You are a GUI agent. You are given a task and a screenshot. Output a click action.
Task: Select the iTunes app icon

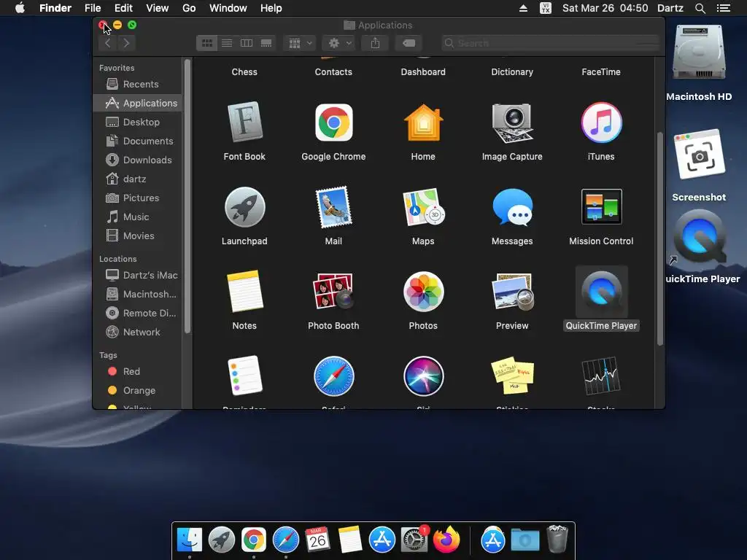(x=601, y=122)
